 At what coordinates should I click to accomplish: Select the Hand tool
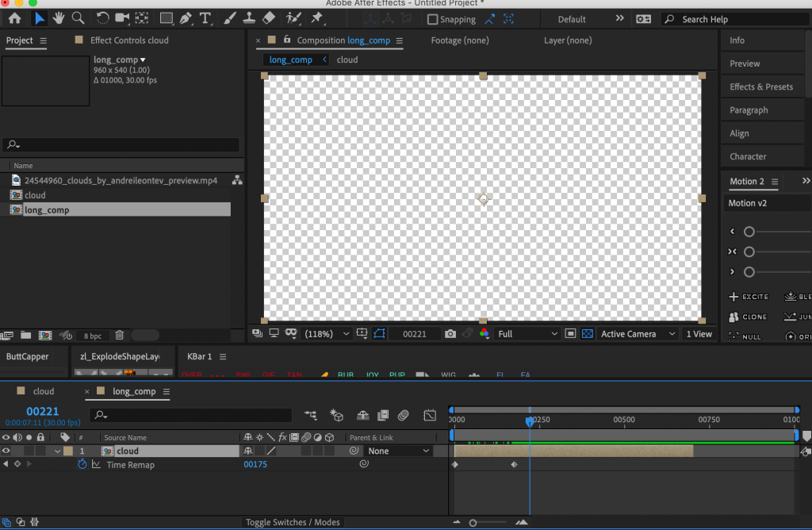click(x=59, y=18)
